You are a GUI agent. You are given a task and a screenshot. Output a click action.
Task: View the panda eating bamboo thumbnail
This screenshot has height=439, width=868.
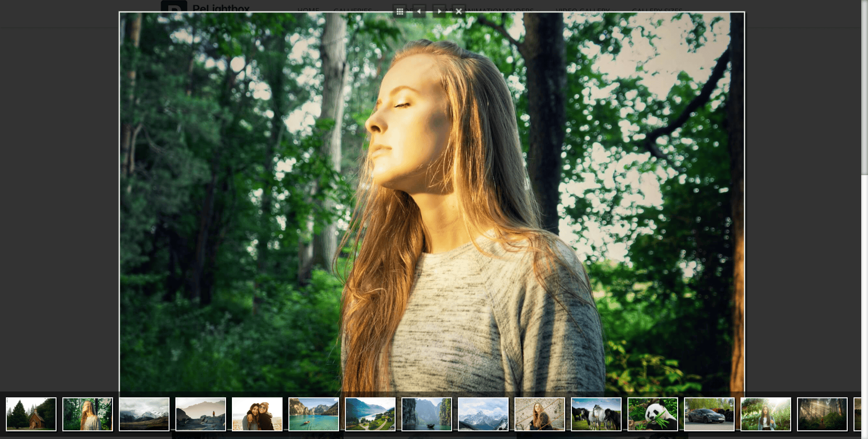point(653,414)
